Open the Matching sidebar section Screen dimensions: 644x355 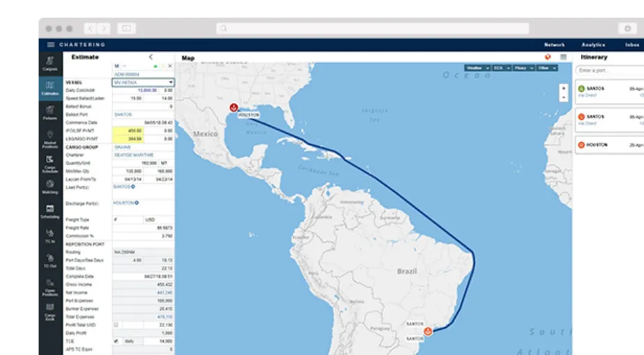[50, 187]
